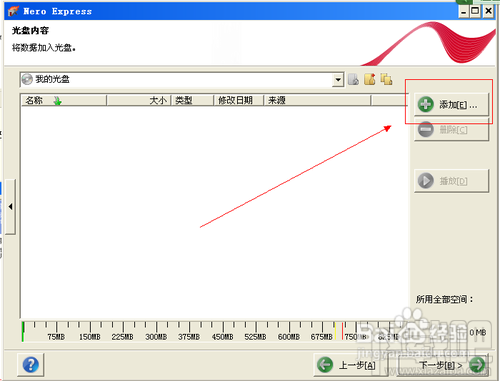Expand the left side panel arrow
The width and height of the screenshot is (500, 381).
point(10,207)
